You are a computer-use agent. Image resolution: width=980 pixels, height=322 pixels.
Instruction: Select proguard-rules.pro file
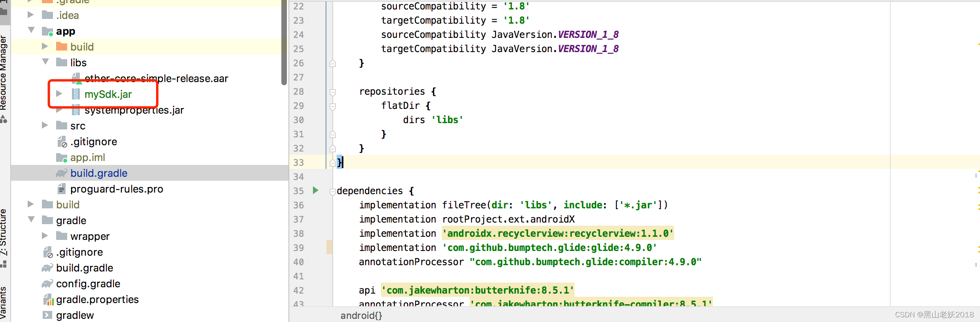[x=117, y=189]
